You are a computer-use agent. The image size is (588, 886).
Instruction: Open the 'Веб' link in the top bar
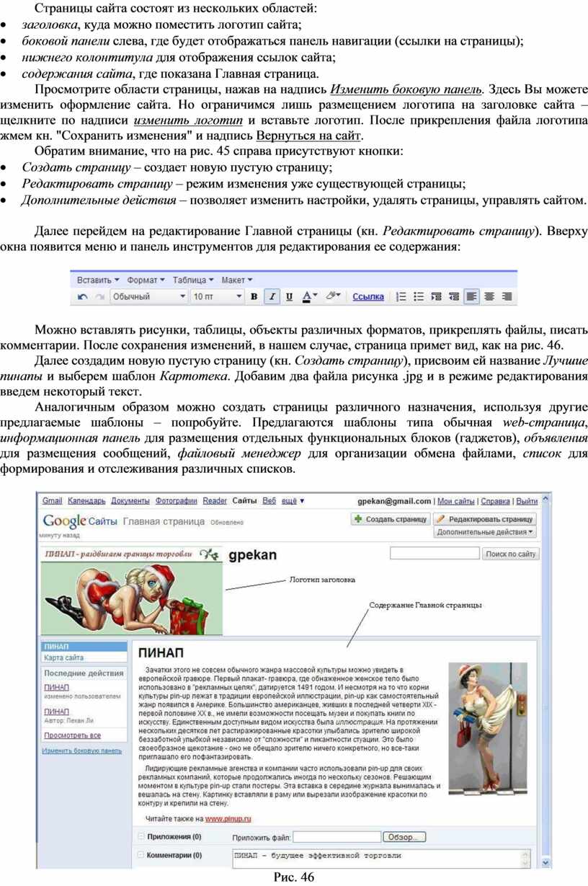(269, 500)
